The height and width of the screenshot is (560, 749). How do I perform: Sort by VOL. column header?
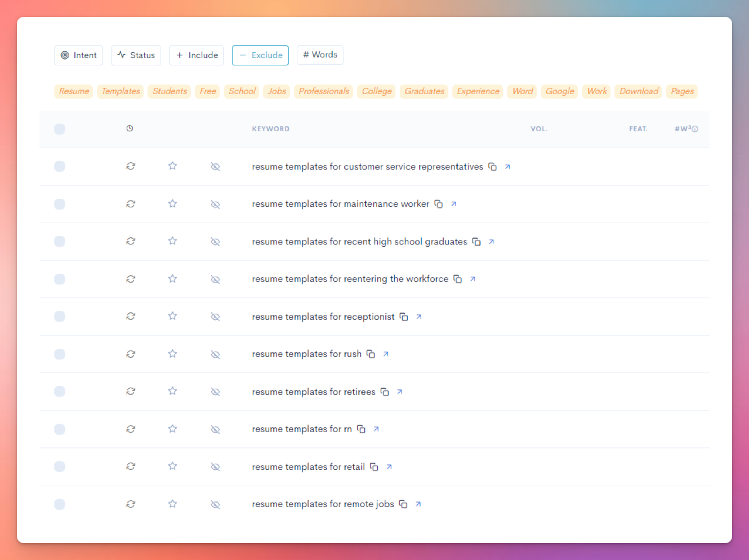539,129
